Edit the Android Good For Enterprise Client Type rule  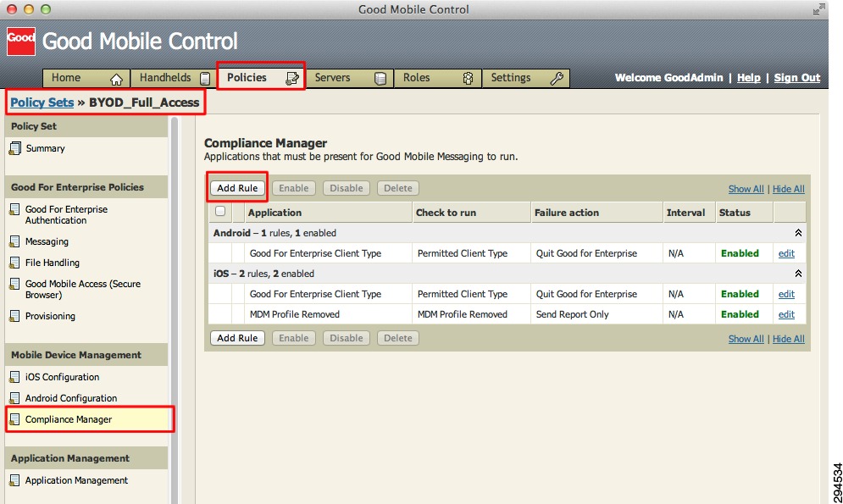coord(786,253)
